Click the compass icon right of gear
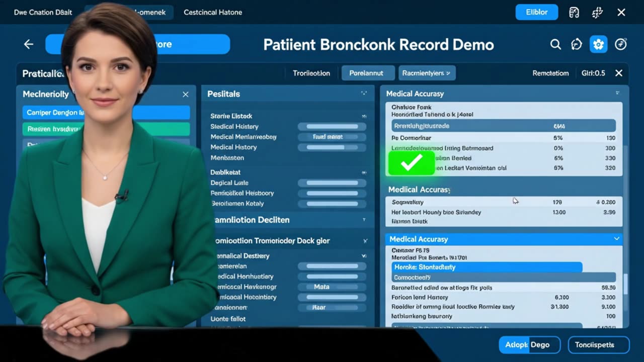The height and width of the screenshot is (362, 644). (621, 44)
